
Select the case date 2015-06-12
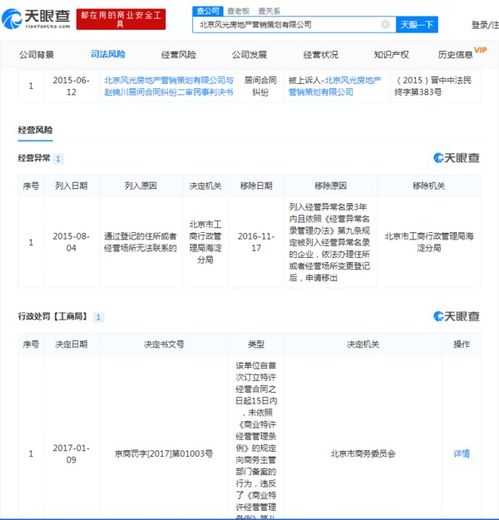(x=71, y=86)
